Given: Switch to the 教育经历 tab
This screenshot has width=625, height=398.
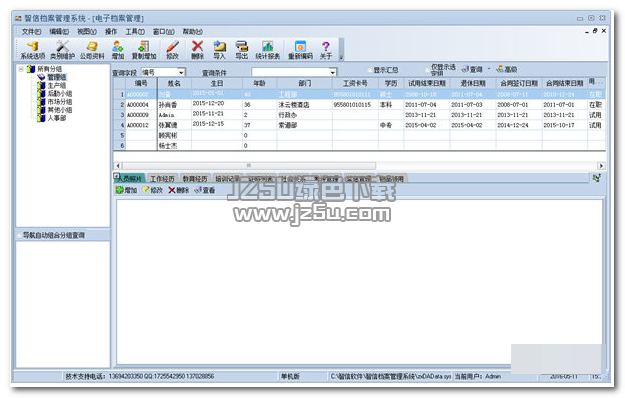Looking at the screenshot, I should tap(195, 179).
